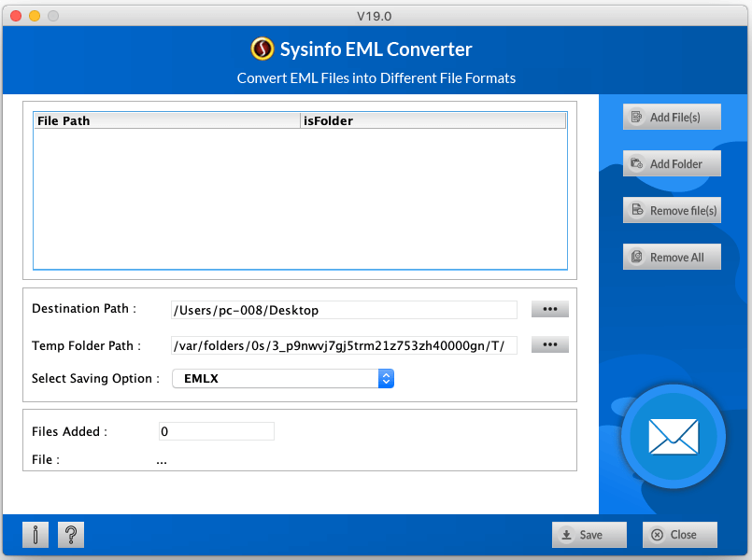The width and height of the screenshot is (752, 560).
Task: Click the Sysinfo logo in the header
Action: [262, 49]
